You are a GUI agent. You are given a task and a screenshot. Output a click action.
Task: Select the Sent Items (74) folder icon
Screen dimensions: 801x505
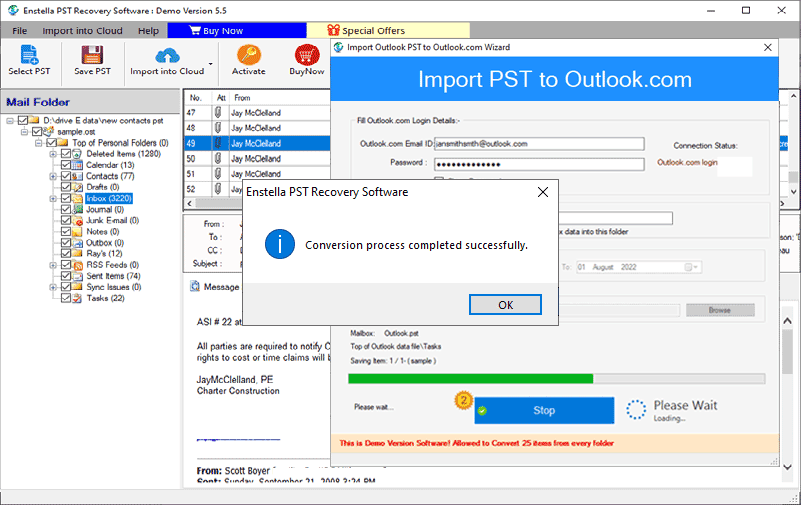pyautogui.click(x=77, y=276)
